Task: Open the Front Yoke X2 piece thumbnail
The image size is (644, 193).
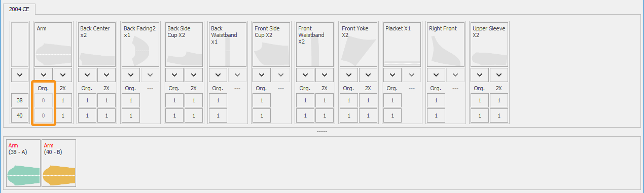Action: [359, 45]
